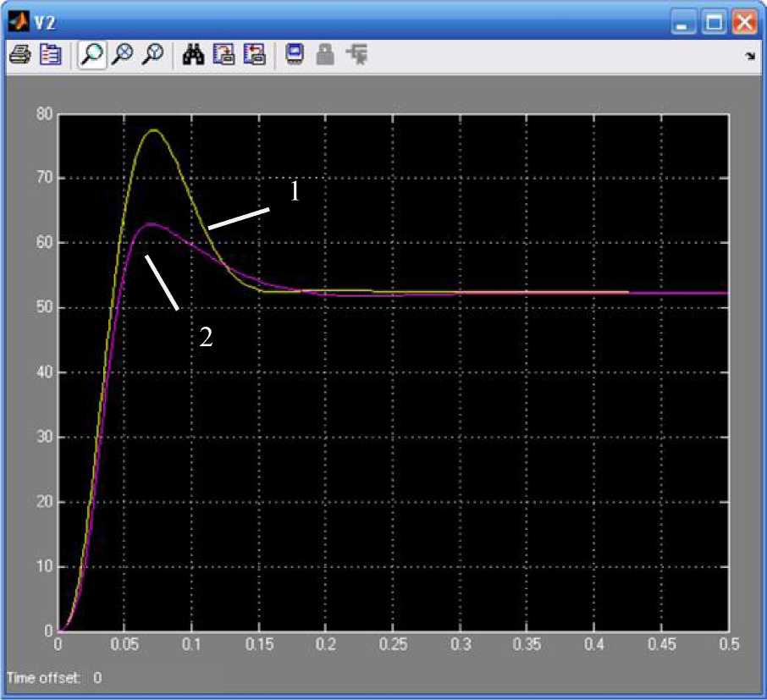Open the scope Parameters dialog icon

click(x=51, y=54)
